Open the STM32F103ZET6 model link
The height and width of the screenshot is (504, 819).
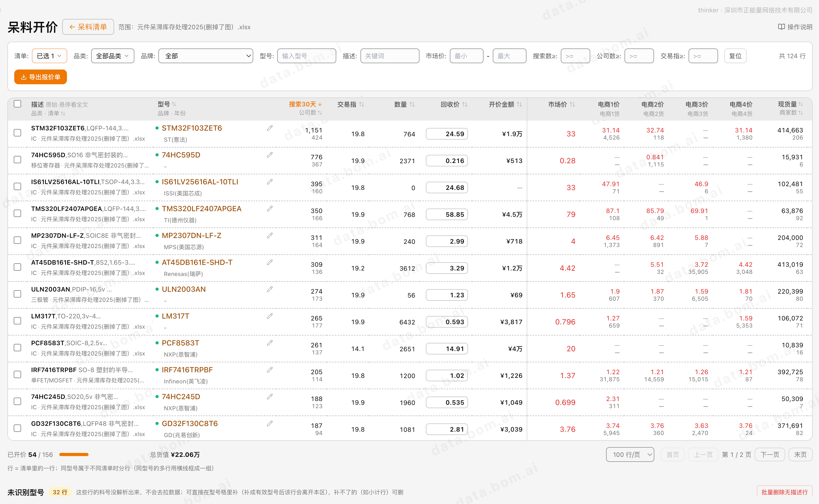[x=192, y=128]
